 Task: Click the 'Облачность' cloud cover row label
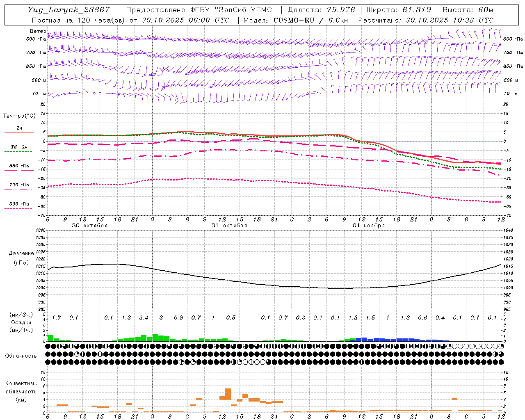21,356
